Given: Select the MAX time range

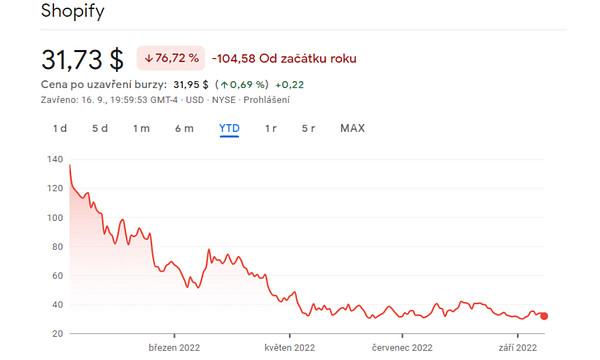Looking at the screenshot, I should 352,128.
